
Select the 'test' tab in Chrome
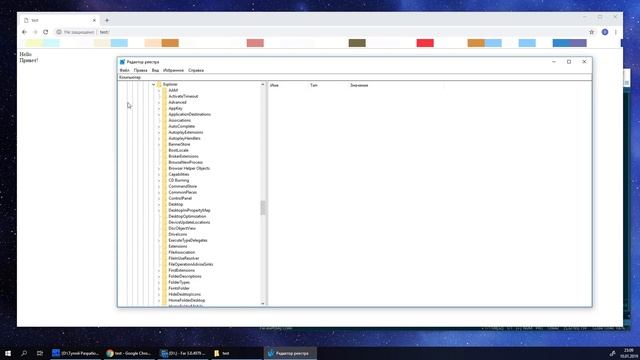pos(60,20)
